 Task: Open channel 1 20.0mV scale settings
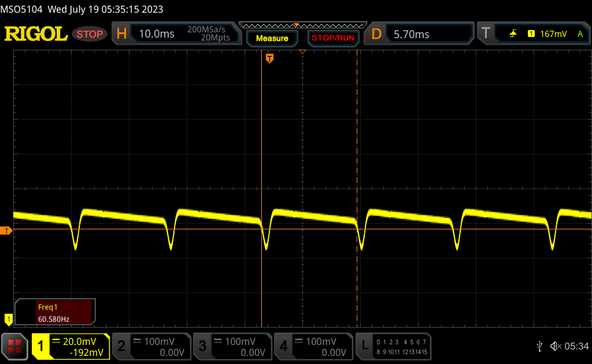80,341
